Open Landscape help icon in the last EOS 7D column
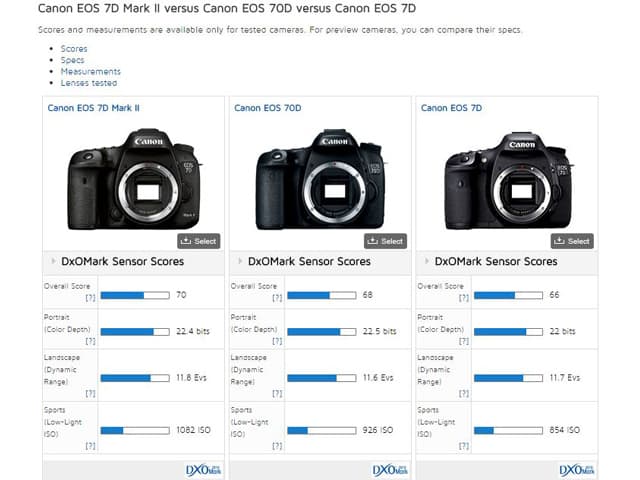 (463, 393)
